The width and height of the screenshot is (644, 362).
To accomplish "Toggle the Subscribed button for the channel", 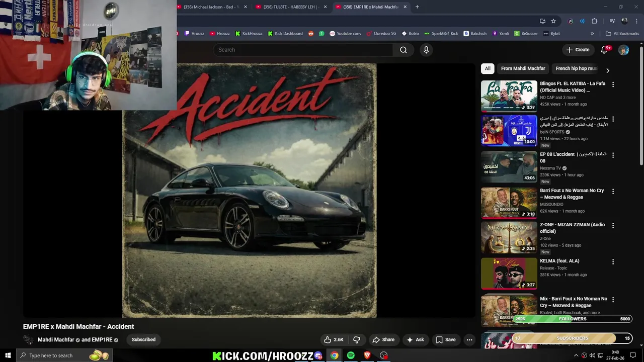I will coord(143,340).
